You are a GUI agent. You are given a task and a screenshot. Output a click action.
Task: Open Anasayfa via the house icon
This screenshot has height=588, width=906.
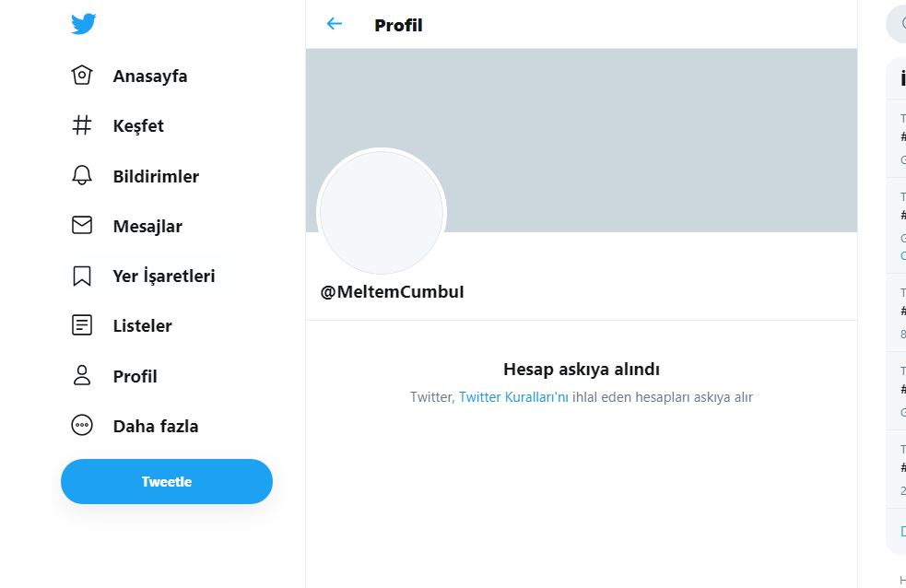tap(82, 76)
